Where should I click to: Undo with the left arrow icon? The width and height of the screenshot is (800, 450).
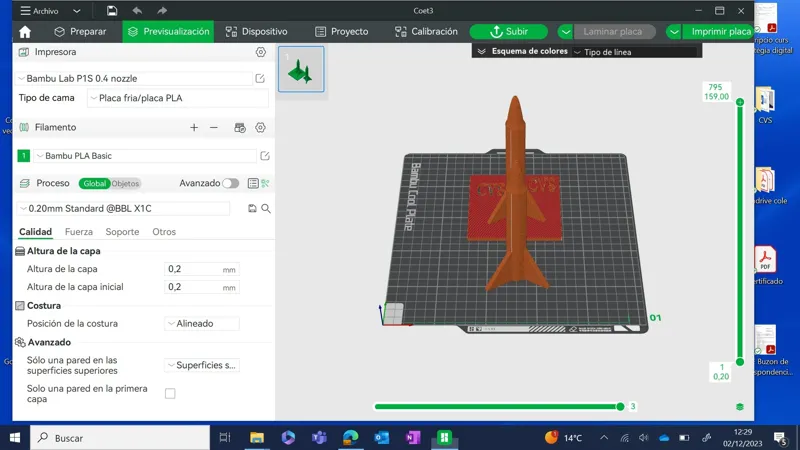click(x=137, y=10)
